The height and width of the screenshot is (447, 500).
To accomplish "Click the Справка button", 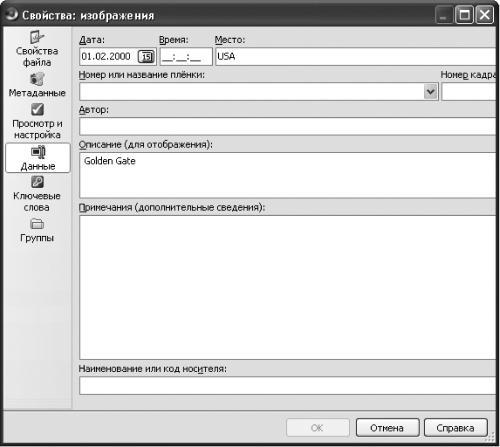I will click(x=455, y=428).
